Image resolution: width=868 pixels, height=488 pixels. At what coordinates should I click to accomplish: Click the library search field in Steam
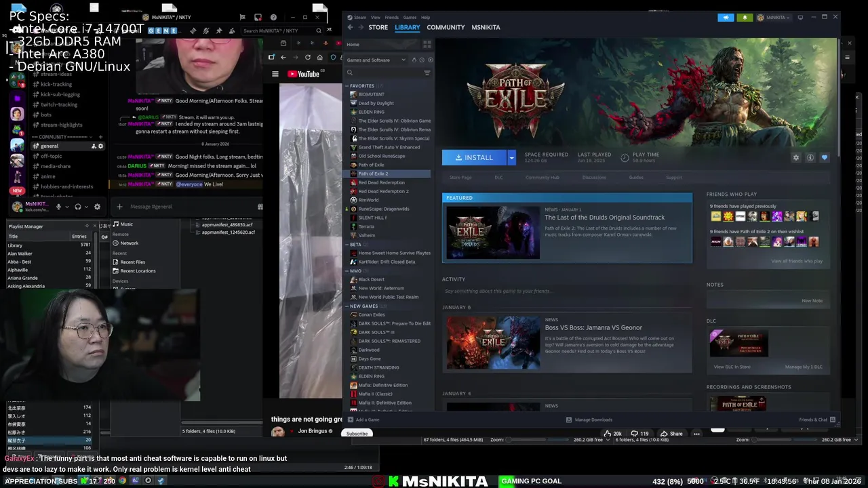coord(383,73)
